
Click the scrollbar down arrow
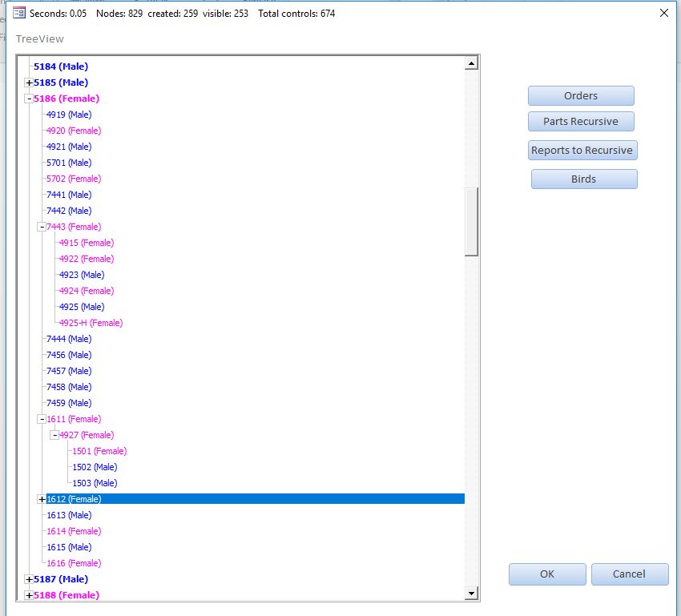471,593
